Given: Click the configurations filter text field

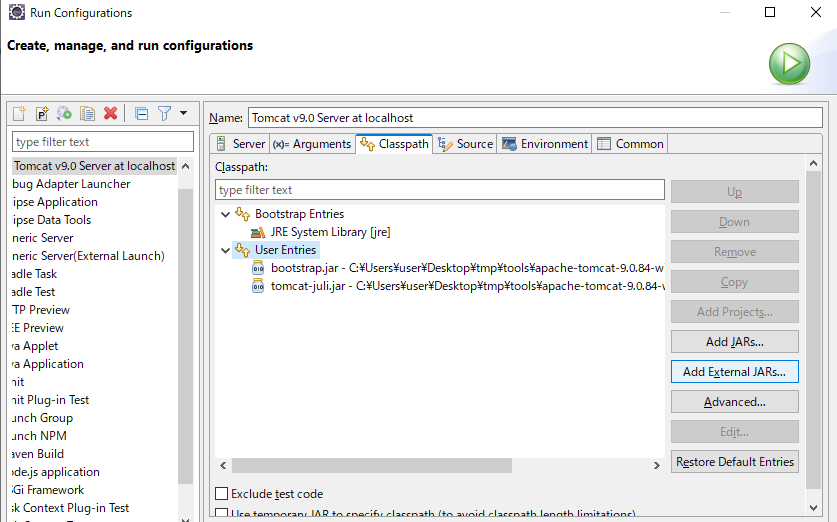Looking at the screenshot, I should pyautogui.click(x=102, y=142).
